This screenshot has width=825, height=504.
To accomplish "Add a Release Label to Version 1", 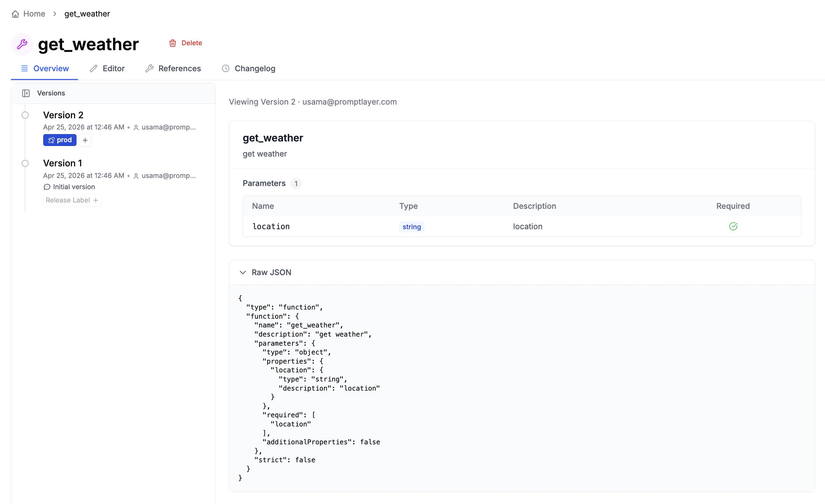I will pos(72,200).
